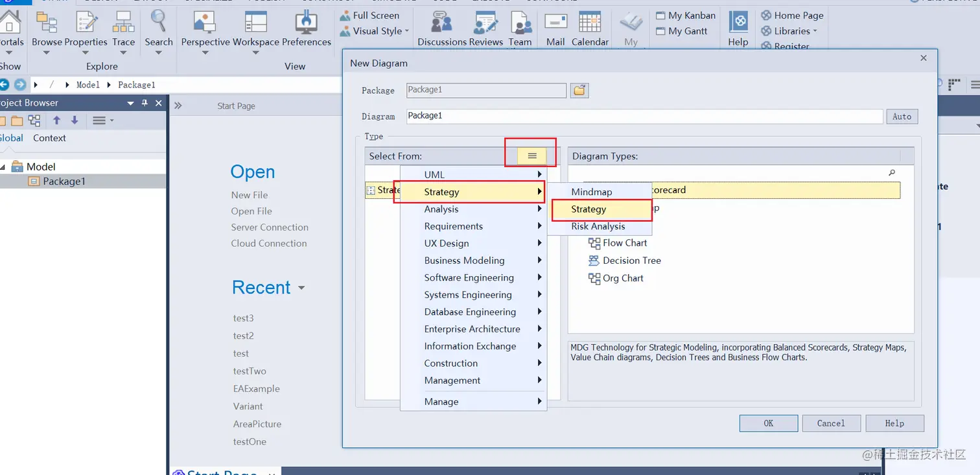The height and width of the screenshot is (475, 980).
Task: Open the Team ribbon button
Action: [x=520, y=29]
